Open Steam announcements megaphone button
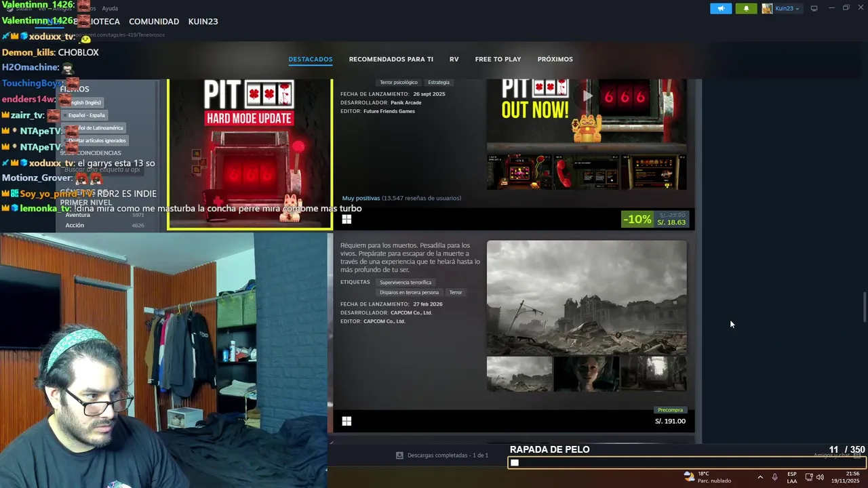868x488 pixels. [721, 8]
